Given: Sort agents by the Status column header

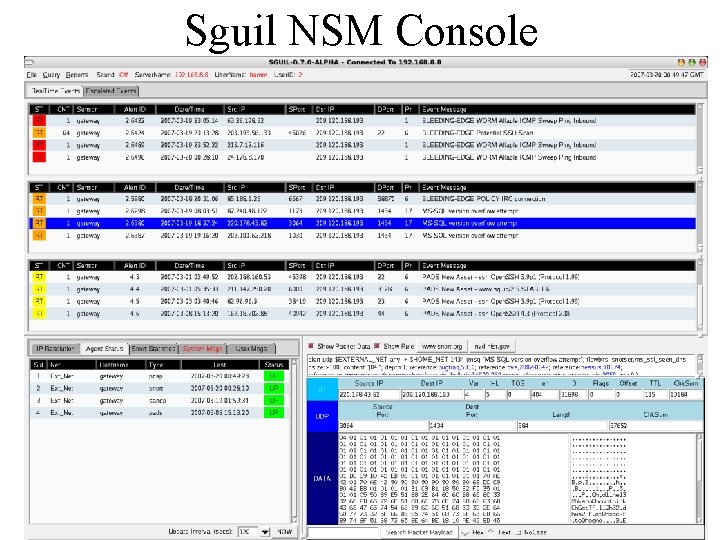Looking at the screenshot, I should tap(274, 365).
